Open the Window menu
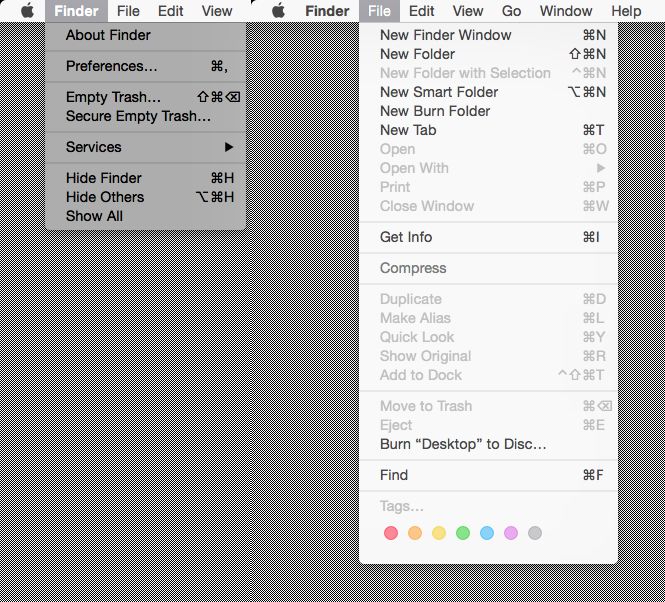The height and width of the screenshot is (602, 665). coord(566,11)
